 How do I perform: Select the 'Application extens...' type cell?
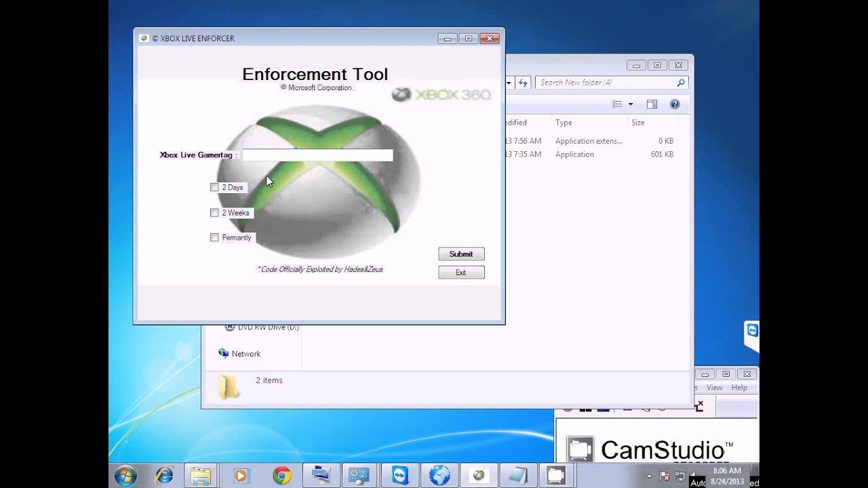[589, 141]
